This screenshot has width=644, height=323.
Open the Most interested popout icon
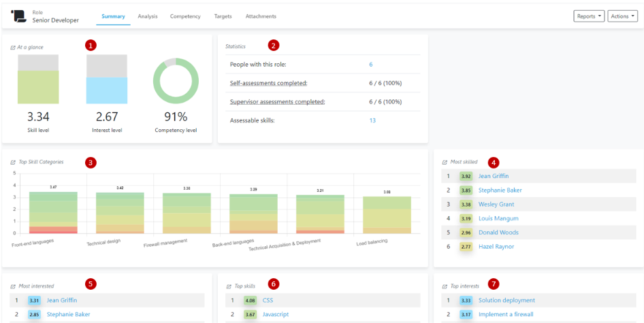[x=13, y=286]
